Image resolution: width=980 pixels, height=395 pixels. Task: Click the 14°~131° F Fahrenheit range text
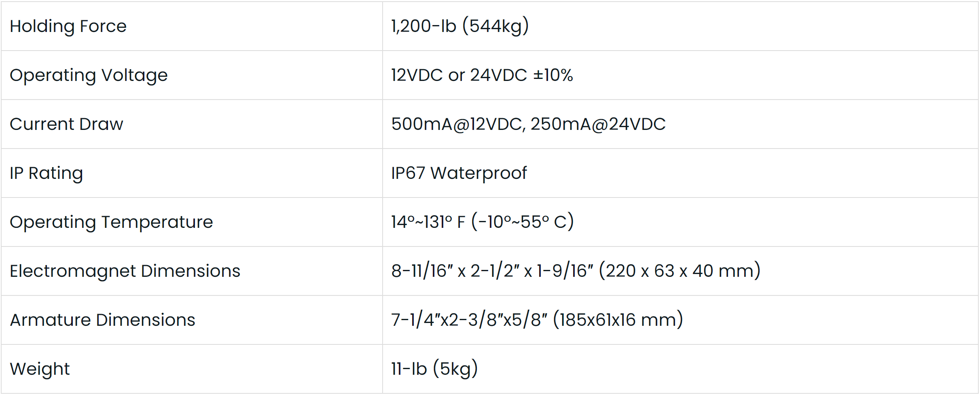(x=428, y=222)
